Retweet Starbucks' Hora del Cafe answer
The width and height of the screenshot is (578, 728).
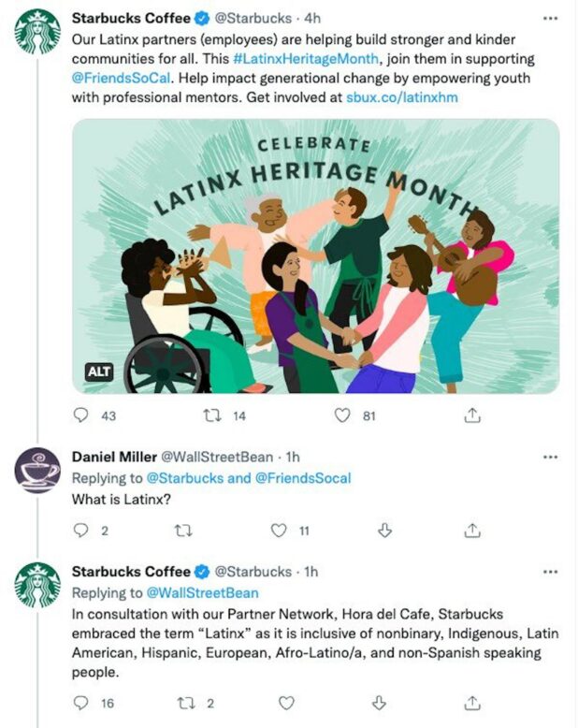(185, 703)
